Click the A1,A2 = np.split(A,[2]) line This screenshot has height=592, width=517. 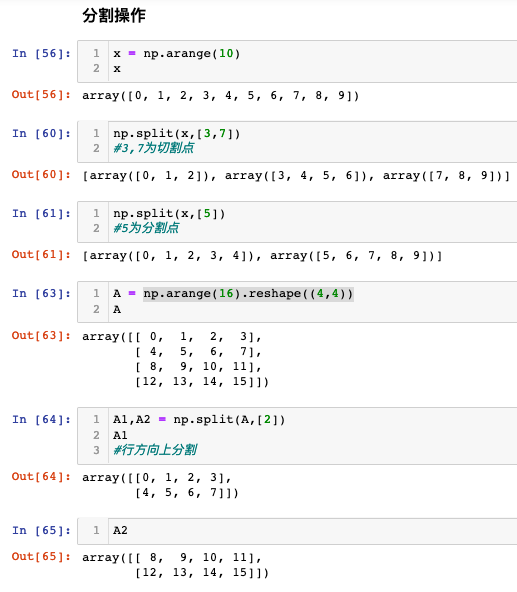pyautogui.click(x=199, y=419)
